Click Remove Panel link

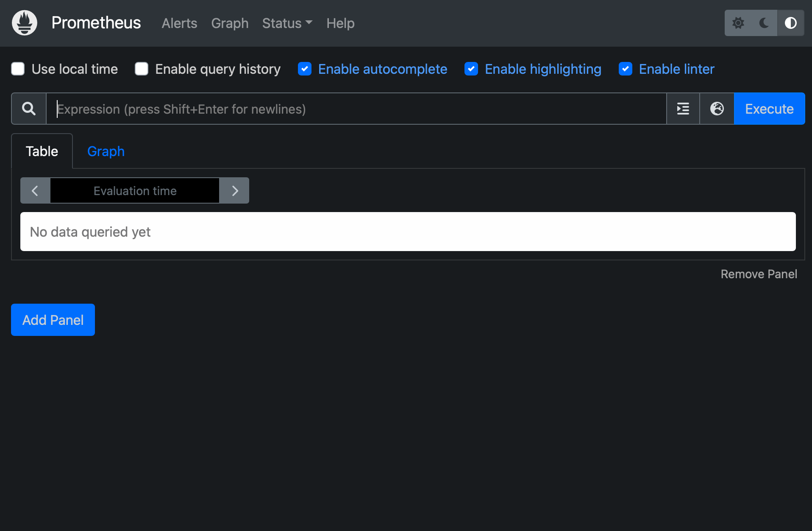pyautogui.click(x=759, y=274)
